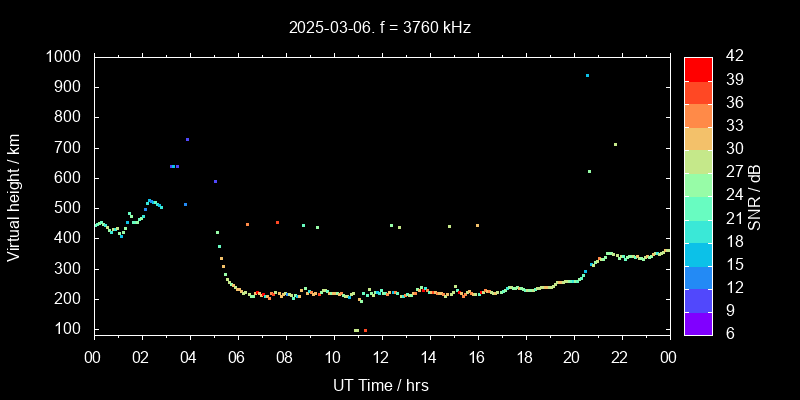The image size is (800, 400).
Task: Select the blue data point near 730 km
Action: 187,139
